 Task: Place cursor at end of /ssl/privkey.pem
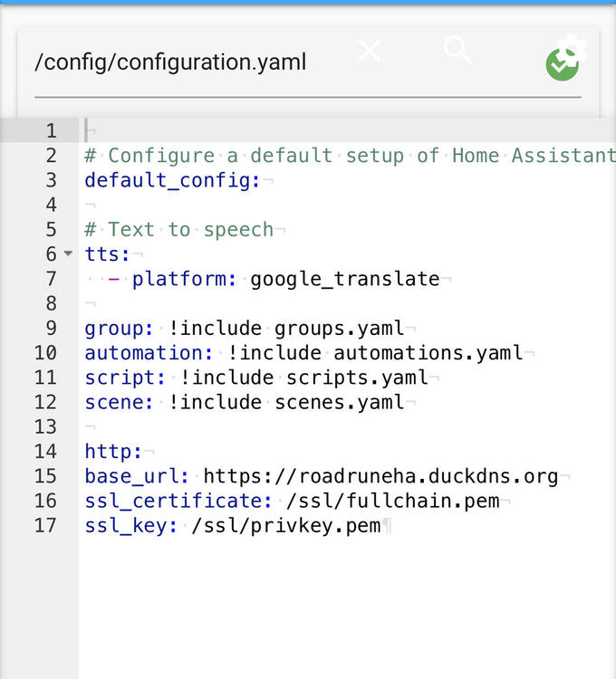click(380, 525)
